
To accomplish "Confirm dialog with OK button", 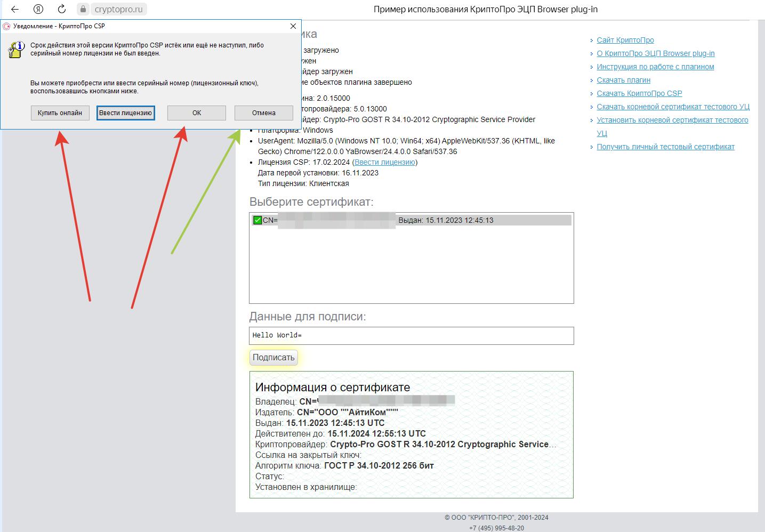I will coord(197,113).
